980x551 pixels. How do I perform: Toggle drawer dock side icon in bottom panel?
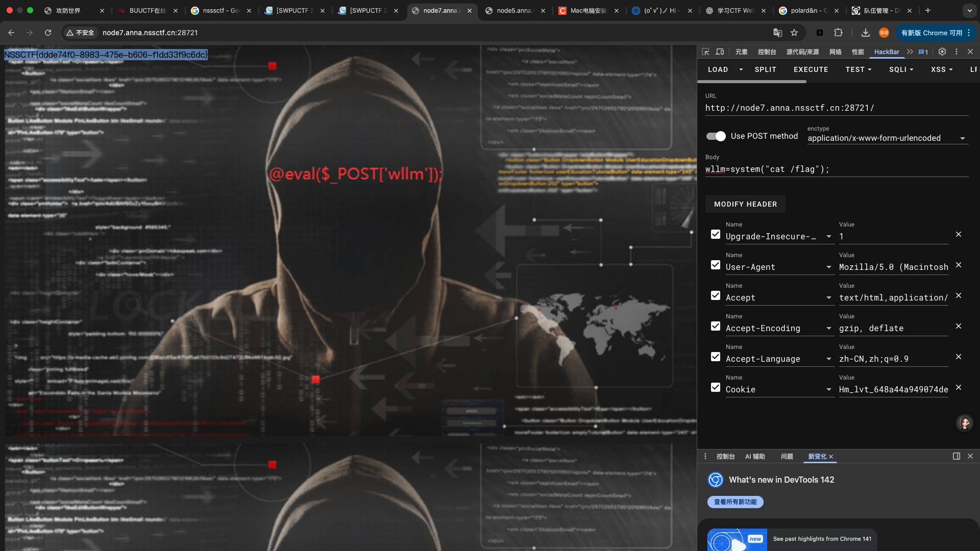click(x=957, y=456)
